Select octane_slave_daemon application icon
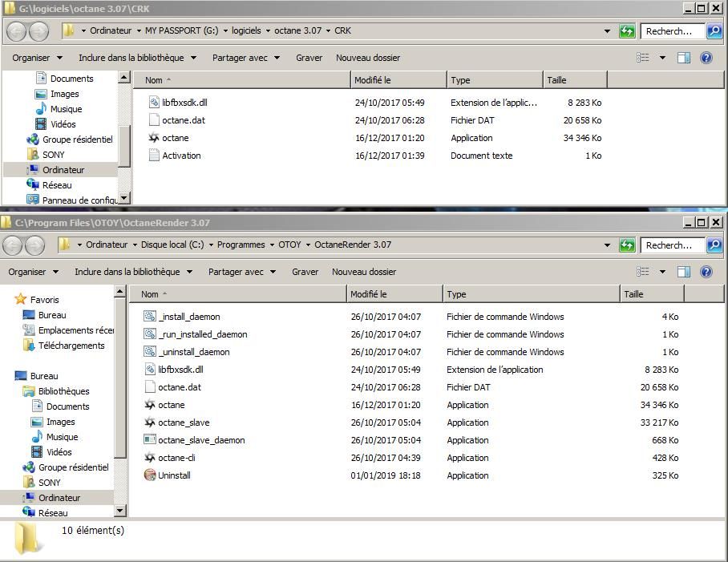This screenshot has height=562, width=728. [x=149, y=440]
